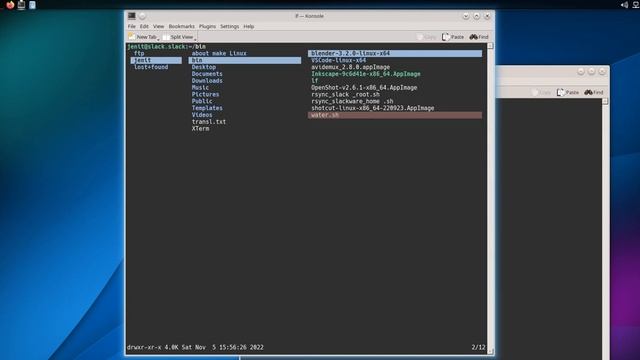This screenshot has height=360, width=640.
Task: Close the front Konsole window
Action: [487, 16]
